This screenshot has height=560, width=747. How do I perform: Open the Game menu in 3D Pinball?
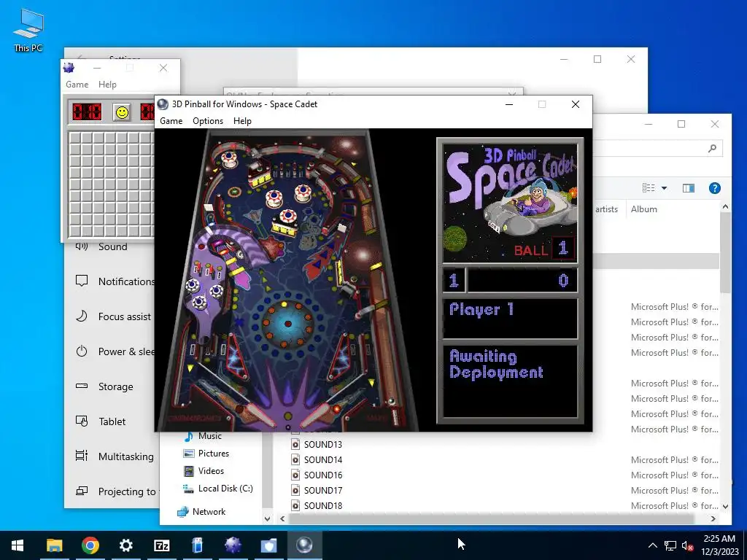click(171, 121)
